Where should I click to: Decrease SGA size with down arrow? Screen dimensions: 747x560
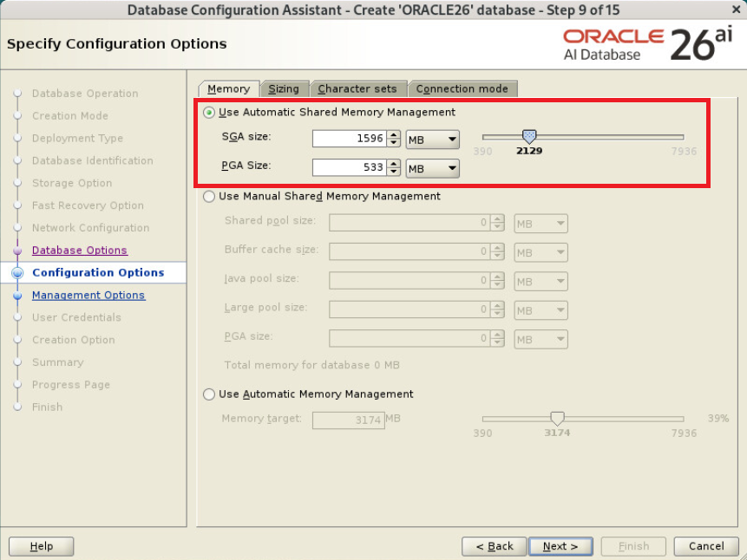click(x=394, y=143)
